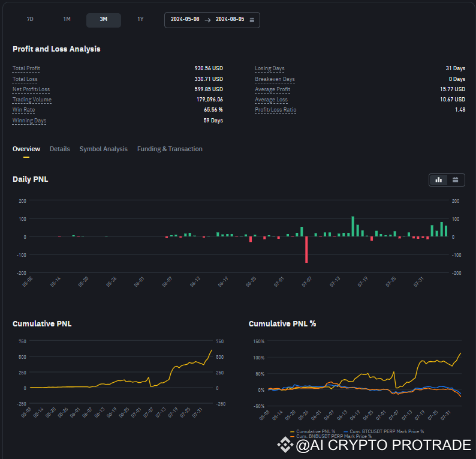Click the 930.56 USD total profit value
Screen dimensions: 476x459
(209, 68)
